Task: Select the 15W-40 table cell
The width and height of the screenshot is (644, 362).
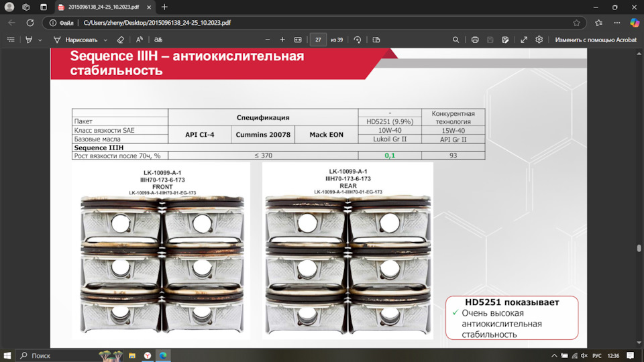Action: (x=453, y=131)
